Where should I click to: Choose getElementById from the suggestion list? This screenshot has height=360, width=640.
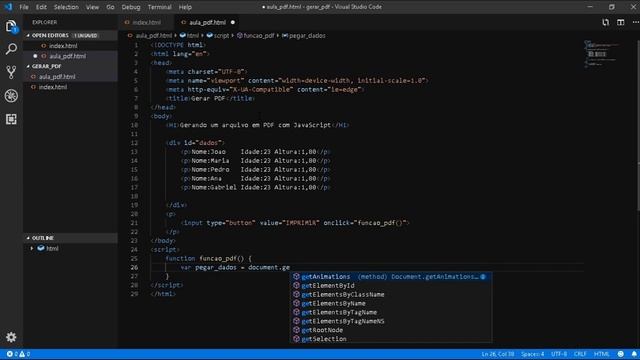[x=391, y=286]
